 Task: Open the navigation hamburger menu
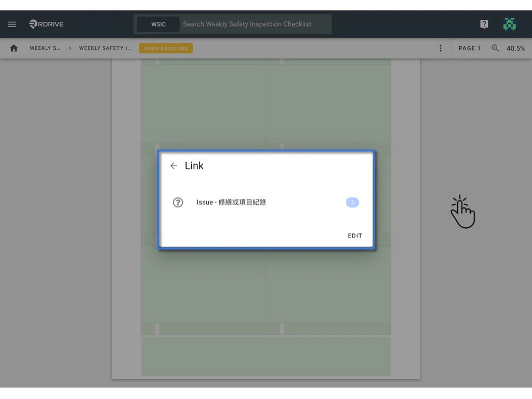[12, 24]
